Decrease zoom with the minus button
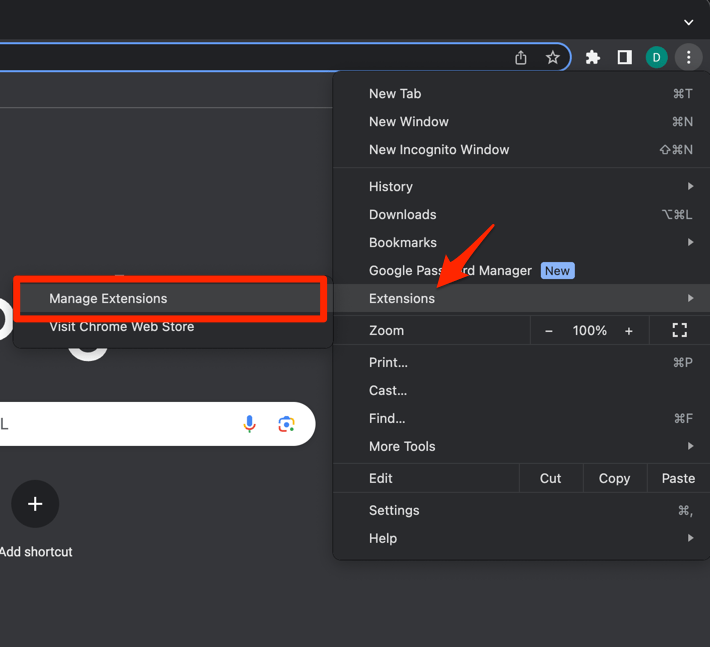 point(549,331)
